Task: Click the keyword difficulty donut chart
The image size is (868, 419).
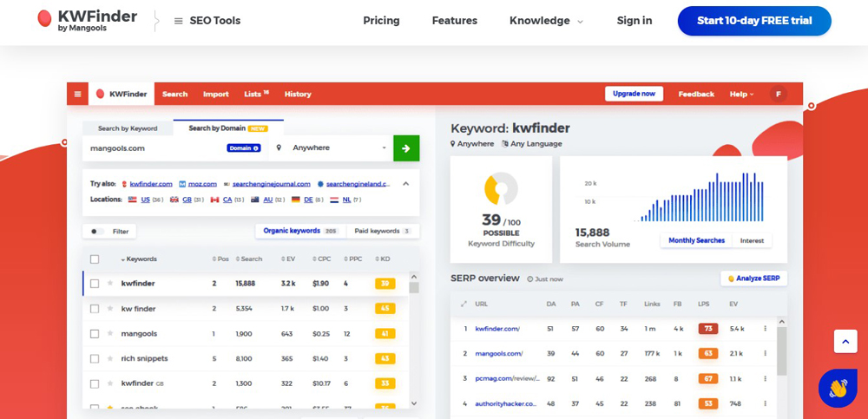Action: click(501, 189)
